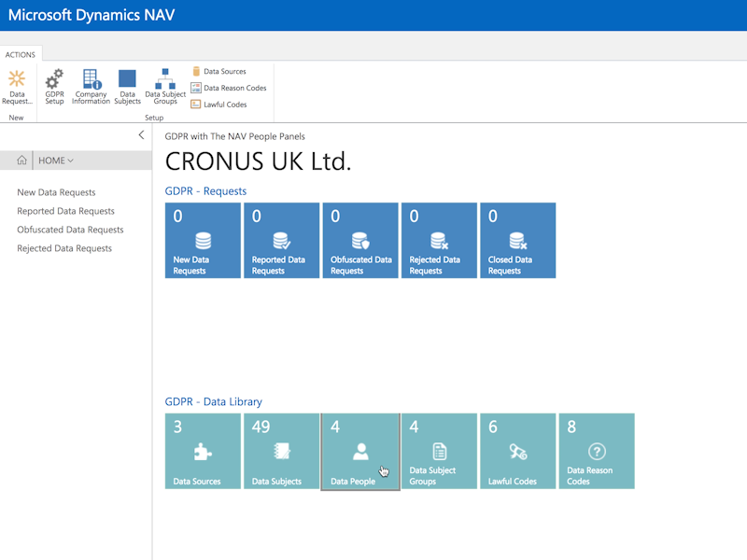Image resolution: width=747 pixels, height=560 pixels.
Task: Open GDPR Setup from the ribbon
Action: 54,87
